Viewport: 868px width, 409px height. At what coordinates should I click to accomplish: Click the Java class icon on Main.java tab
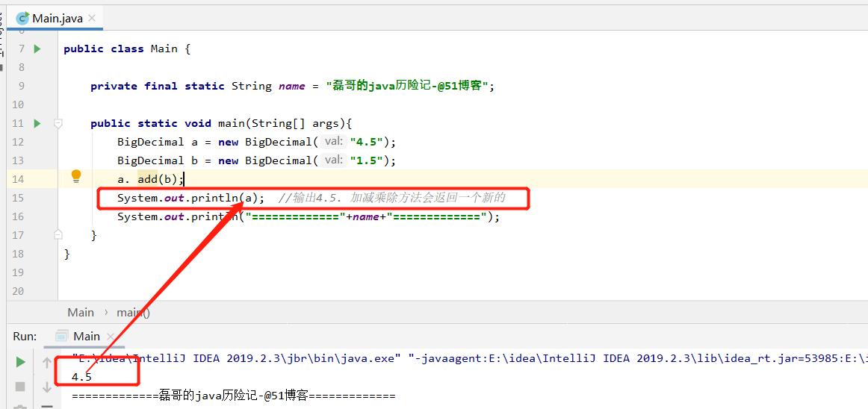(x=22, y=18)
